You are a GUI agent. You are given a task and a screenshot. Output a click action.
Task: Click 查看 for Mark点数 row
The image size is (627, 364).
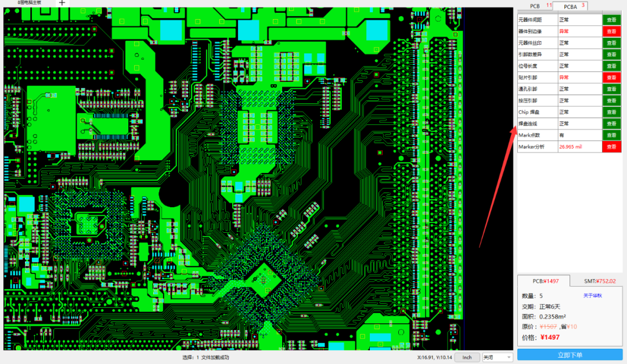[611, 135]
